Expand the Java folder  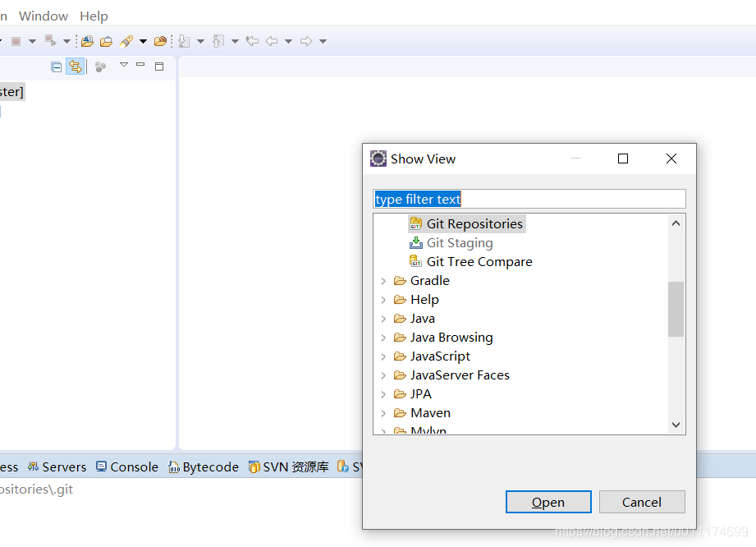pyautogui.click(x=383, y=319)
